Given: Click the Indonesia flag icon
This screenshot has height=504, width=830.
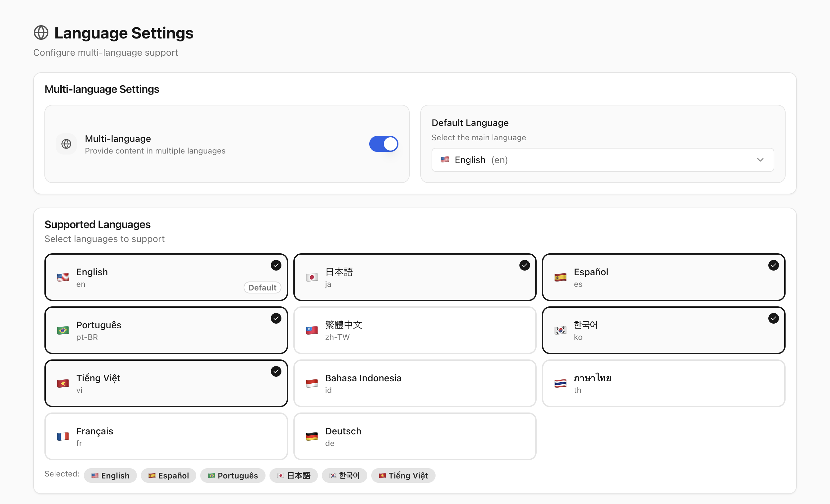Looking at the screenshot, I should (x=312, y=383).
